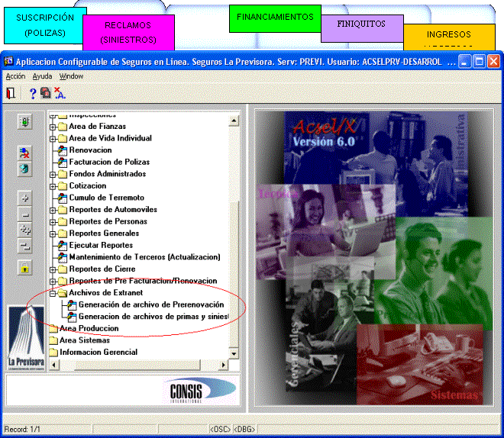The width and height of the screenshot is (504, 438).
Task: Open the Ayuda menu
Action: (x=42, y=76)
